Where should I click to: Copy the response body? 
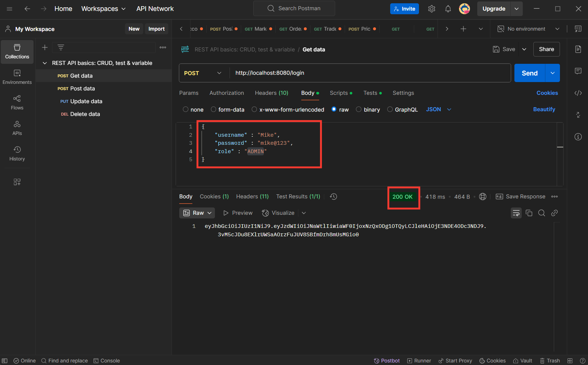[529, 213]
